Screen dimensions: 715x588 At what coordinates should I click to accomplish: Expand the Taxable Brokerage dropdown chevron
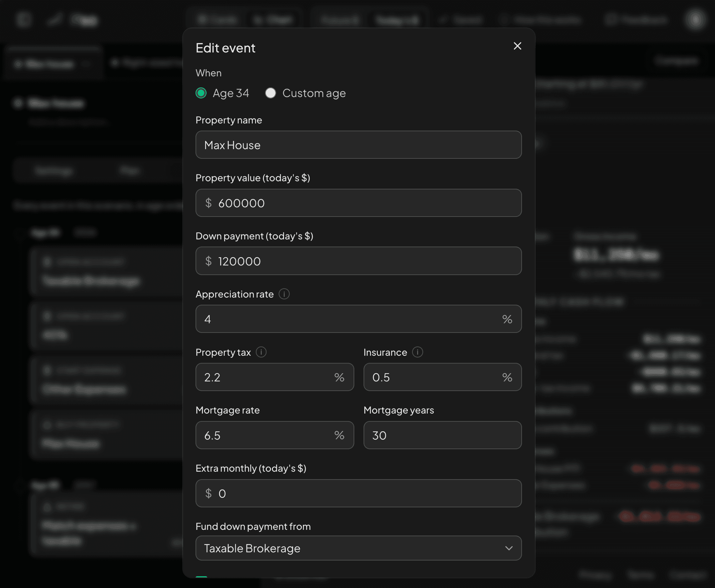[x=509, y=548]
